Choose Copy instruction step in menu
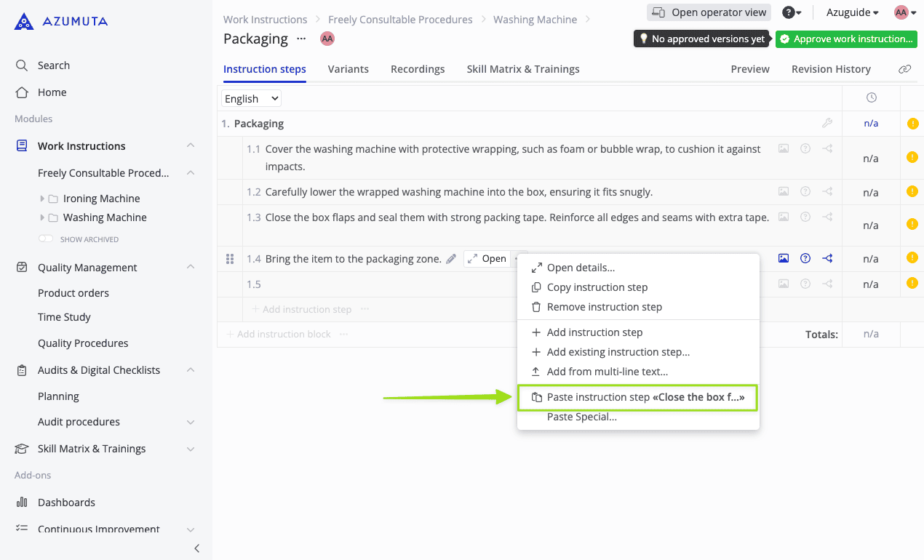Image resolution: width=924 pixels, height=560 pixels. pos(597,287)
